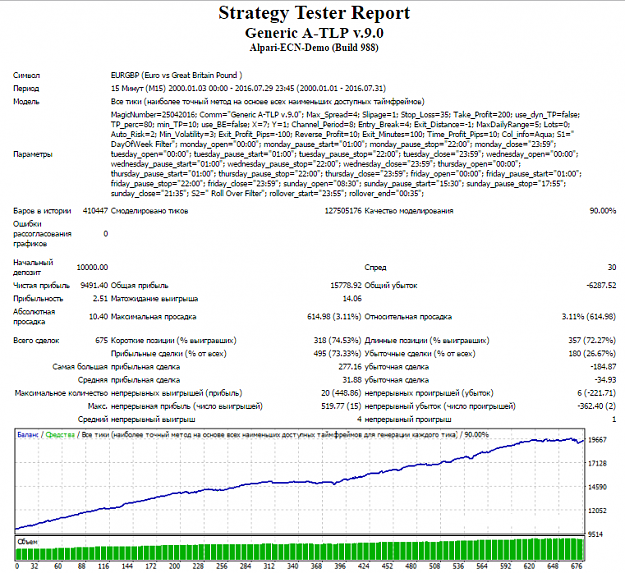
Task: Click the average loss trade value -34.93
Action: click(605, 380)
